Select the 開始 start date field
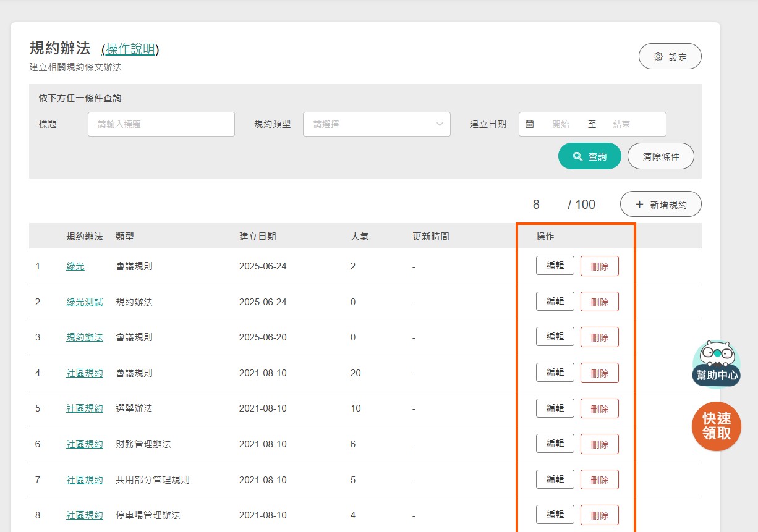The height and width of the screenshot is (532, 758). coord(560,124)
